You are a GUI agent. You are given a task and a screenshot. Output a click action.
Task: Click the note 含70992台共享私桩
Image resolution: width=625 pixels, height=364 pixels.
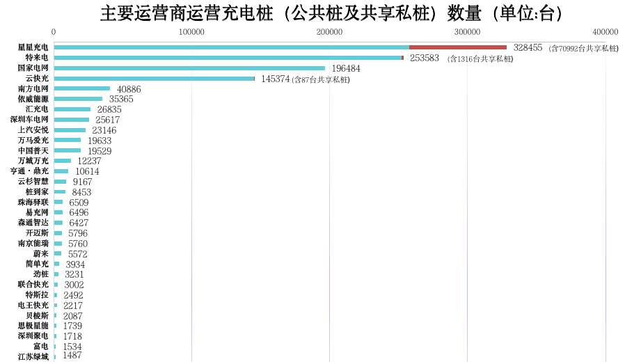pos(583,48)
